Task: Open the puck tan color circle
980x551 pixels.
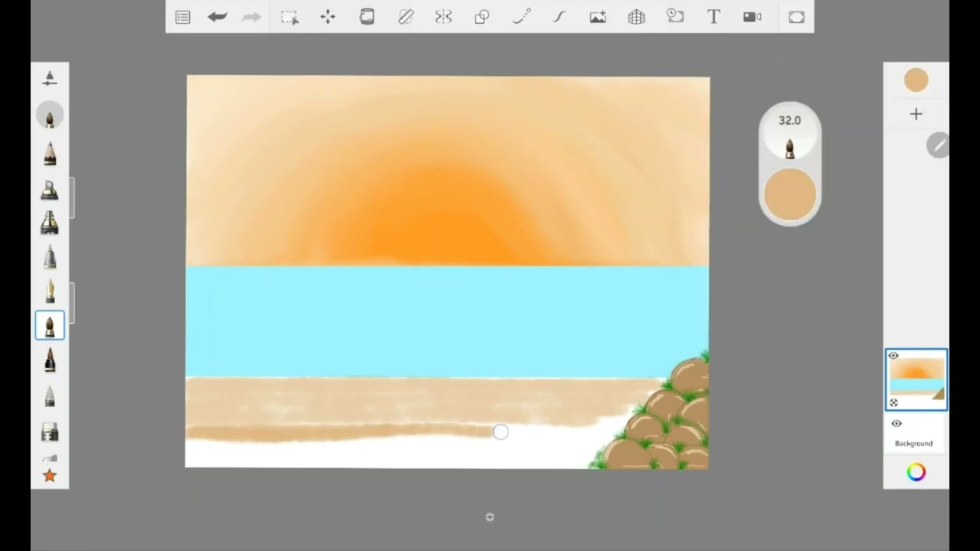Action: [x=789, y=194]
